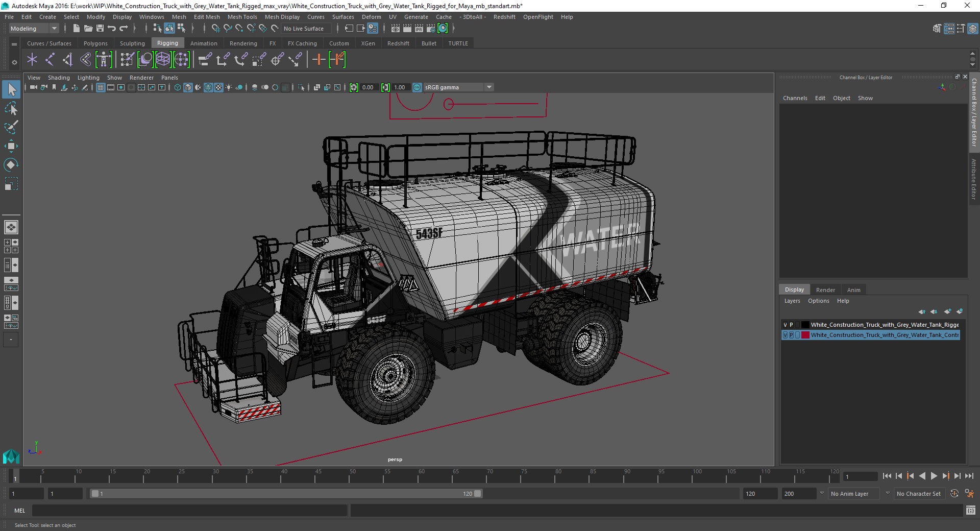Click No Live Surface field

[307, 29]
